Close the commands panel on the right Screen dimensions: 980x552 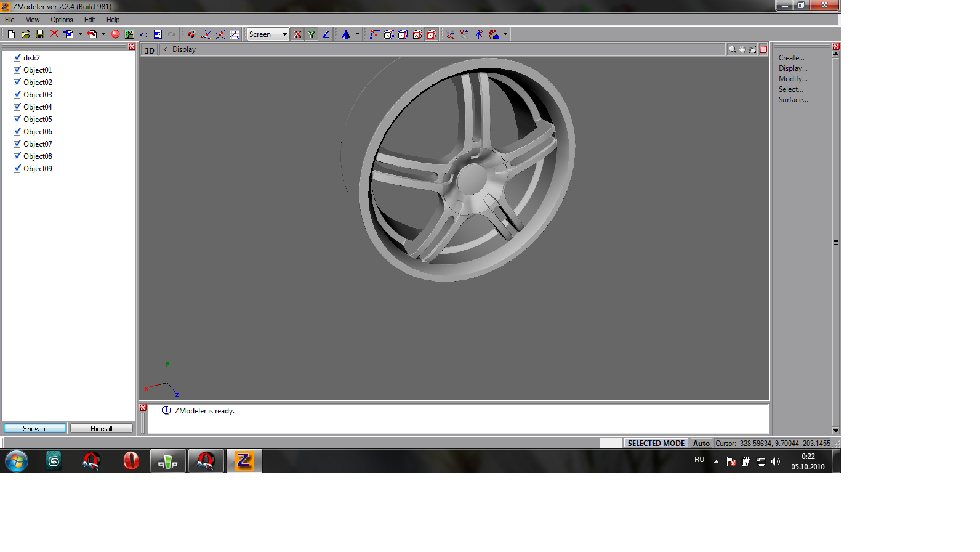(836, 47)
